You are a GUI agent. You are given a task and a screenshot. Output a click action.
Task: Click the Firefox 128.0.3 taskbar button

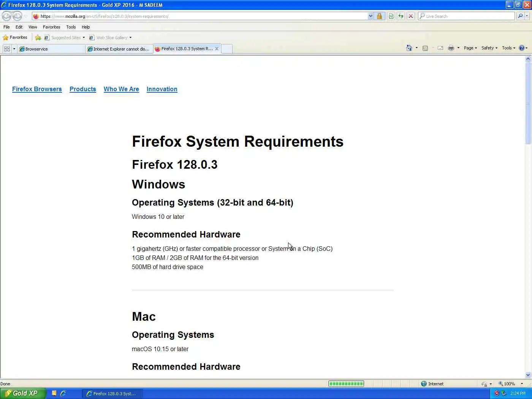tap(112, 394)
